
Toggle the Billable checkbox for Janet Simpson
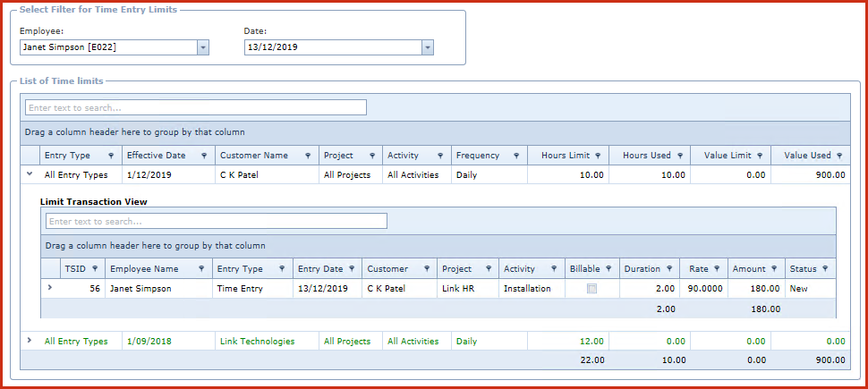[591, 289]
